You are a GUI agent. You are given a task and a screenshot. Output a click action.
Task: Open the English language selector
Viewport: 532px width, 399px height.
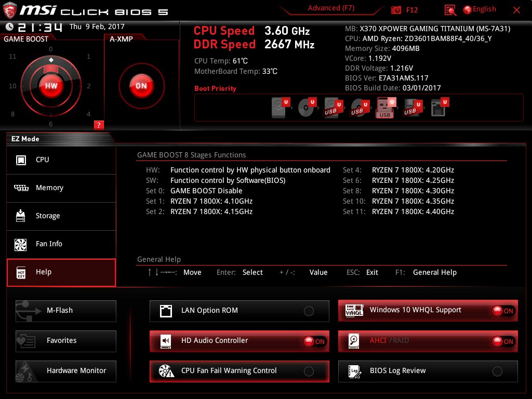coord(480,9)
